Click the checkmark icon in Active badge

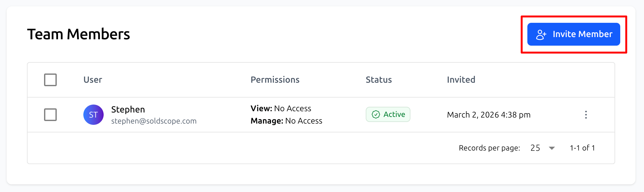coord(376,114)
